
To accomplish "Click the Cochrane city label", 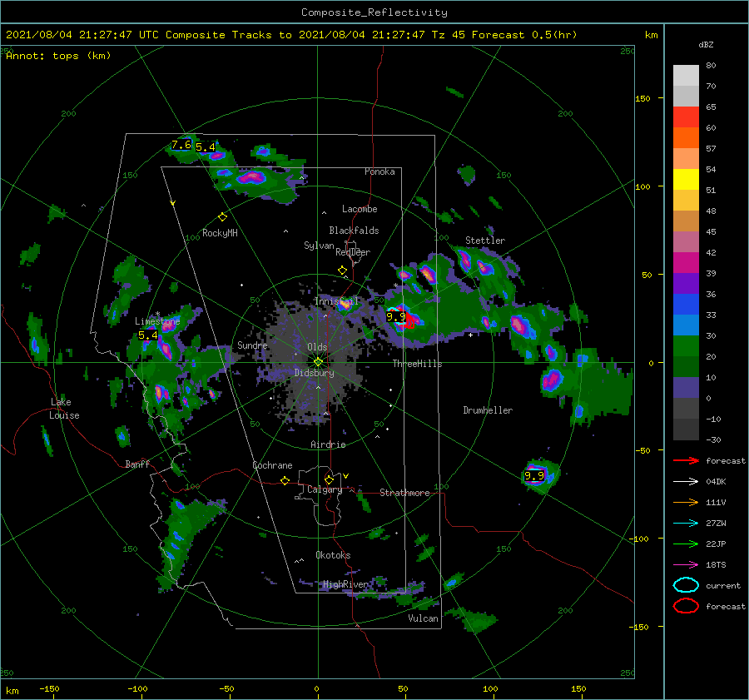I will (272, 465).
